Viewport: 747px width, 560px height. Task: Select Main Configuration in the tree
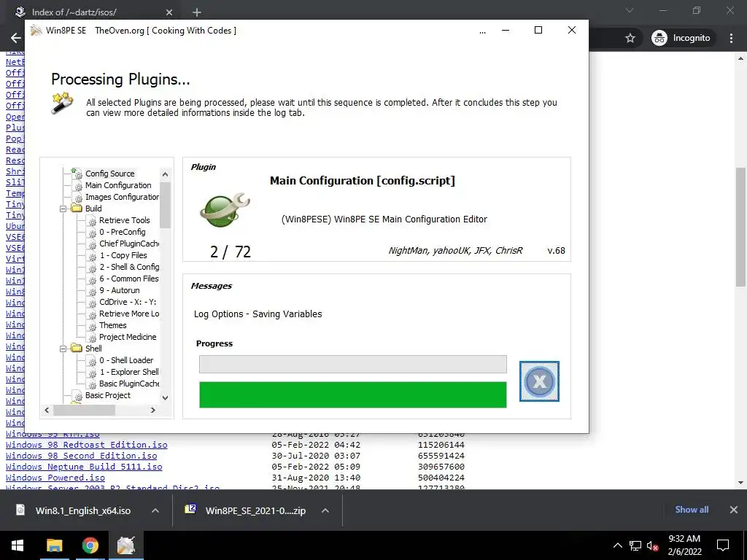click(x=118, y=185)
